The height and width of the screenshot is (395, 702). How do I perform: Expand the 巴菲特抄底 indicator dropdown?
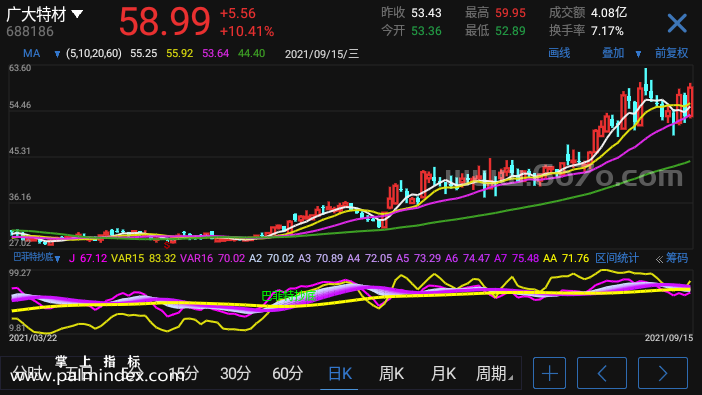pos(57,259)
